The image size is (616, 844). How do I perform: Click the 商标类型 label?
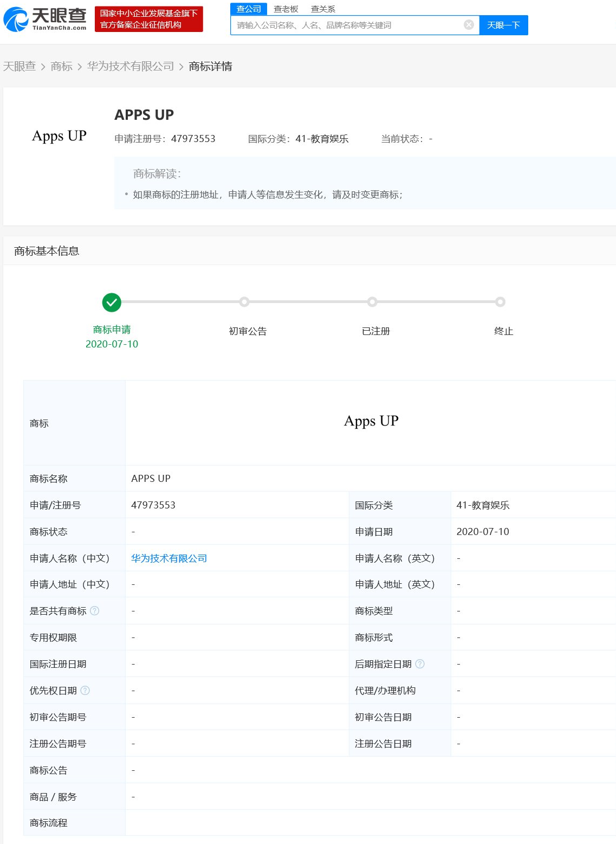(x=374, y=611)
